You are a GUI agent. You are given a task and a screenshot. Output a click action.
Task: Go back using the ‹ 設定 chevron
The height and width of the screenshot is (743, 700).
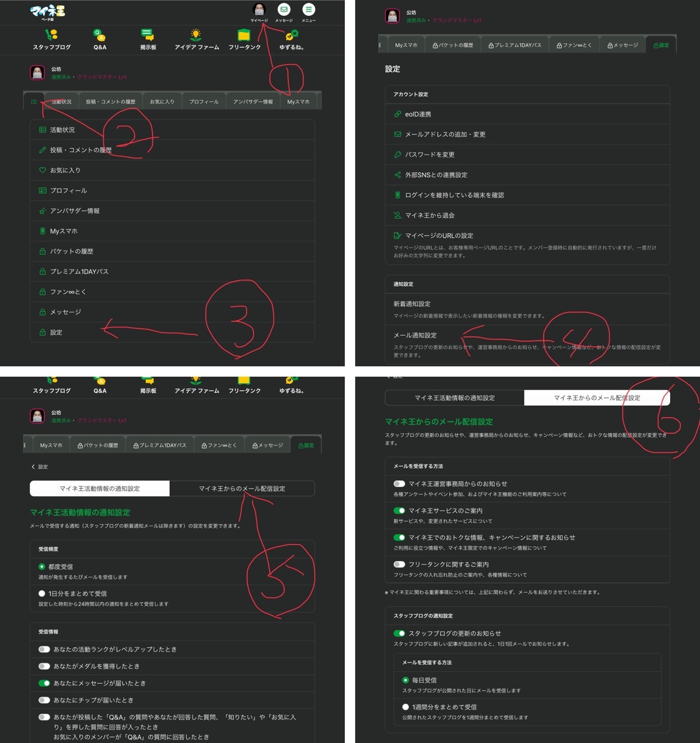click(x=39, y=467)
